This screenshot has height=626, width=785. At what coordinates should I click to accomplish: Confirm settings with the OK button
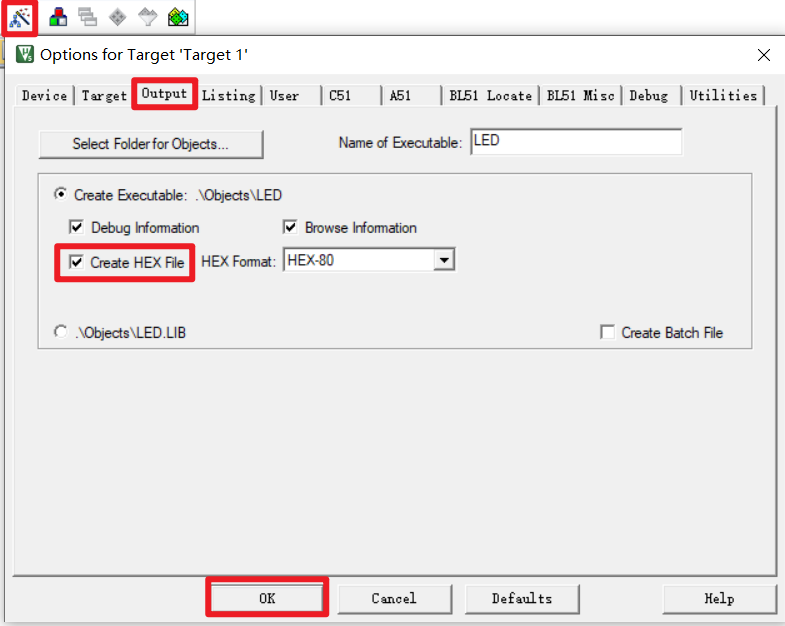(x=267, y=598)
